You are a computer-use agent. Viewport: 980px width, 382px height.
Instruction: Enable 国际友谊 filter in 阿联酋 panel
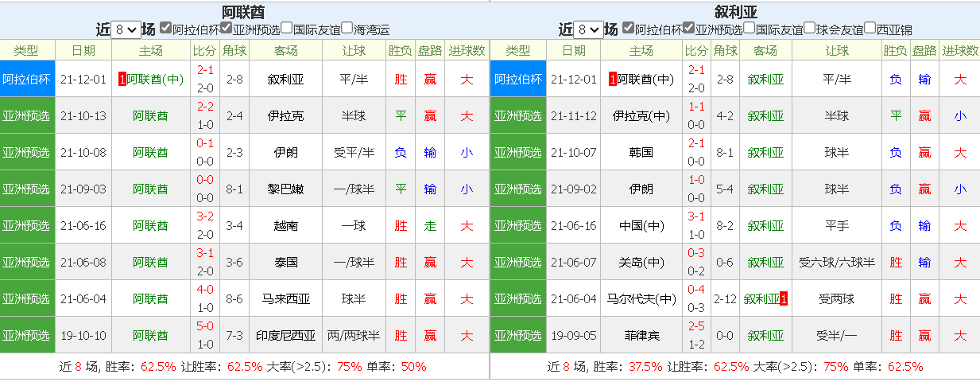click(x=286, y=28)
